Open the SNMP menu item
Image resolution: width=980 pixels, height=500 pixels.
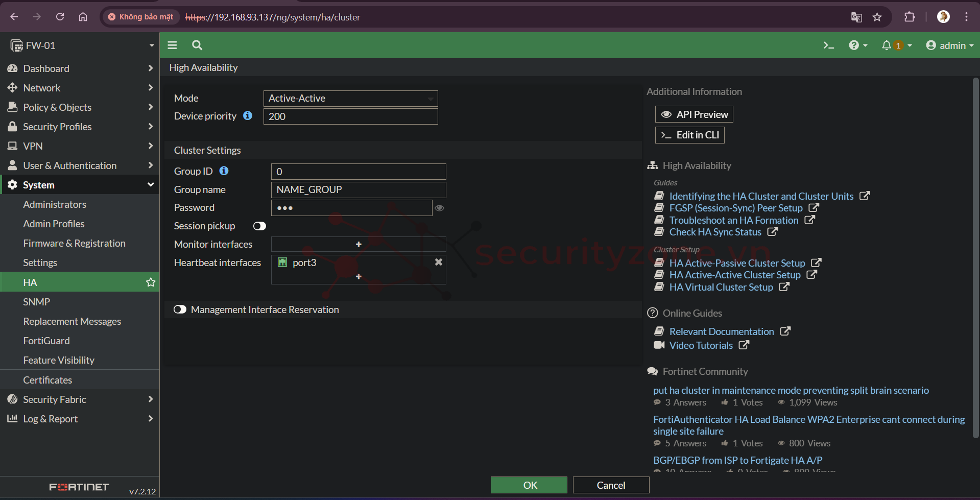[37, 302]
